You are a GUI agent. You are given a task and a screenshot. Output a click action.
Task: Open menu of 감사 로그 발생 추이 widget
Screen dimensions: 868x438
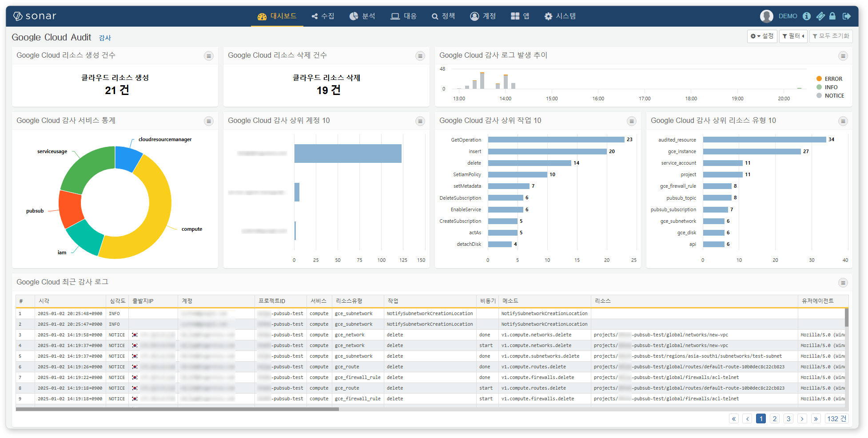843,56
